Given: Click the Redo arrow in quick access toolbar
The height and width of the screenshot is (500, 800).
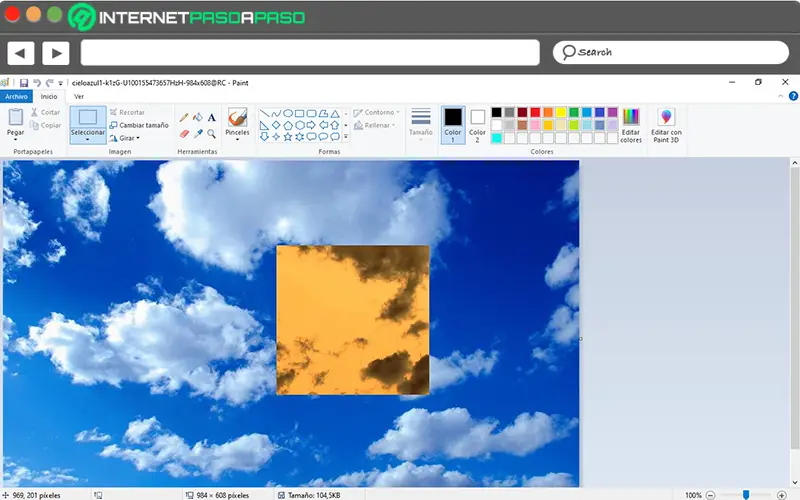Looking at the screenshot, I should coord(49,83).
